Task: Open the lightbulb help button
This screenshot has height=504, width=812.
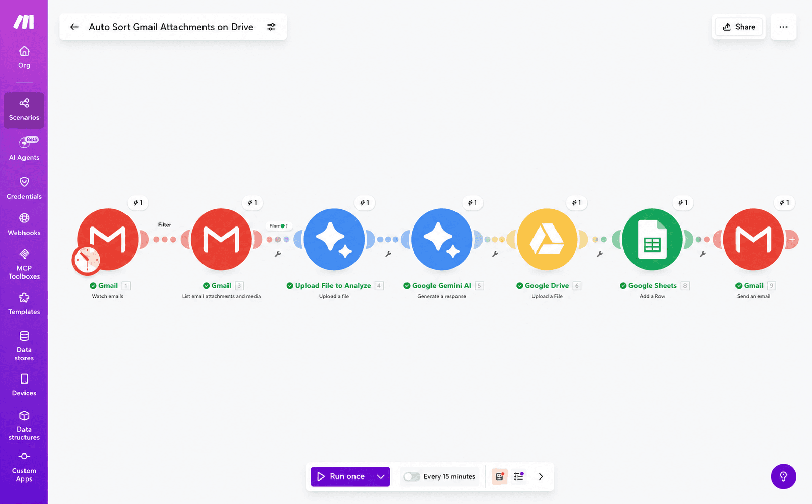Action: (783, 476)
